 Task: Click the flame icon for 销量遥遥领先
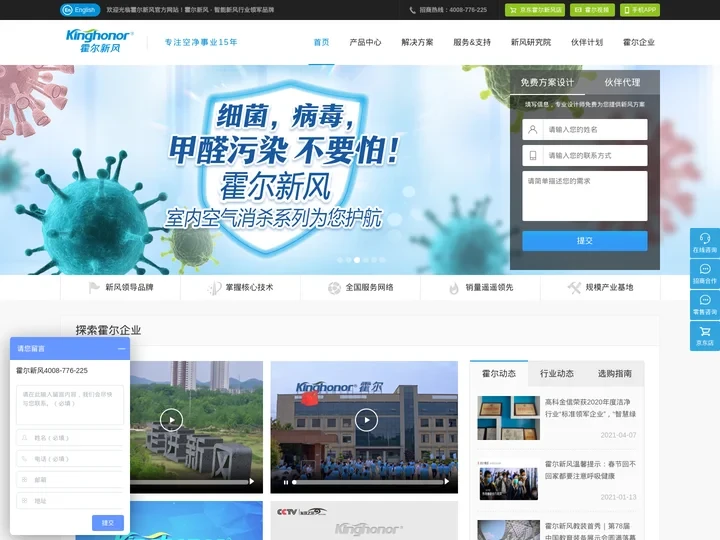pyautogui.click(x=454, y=287)
